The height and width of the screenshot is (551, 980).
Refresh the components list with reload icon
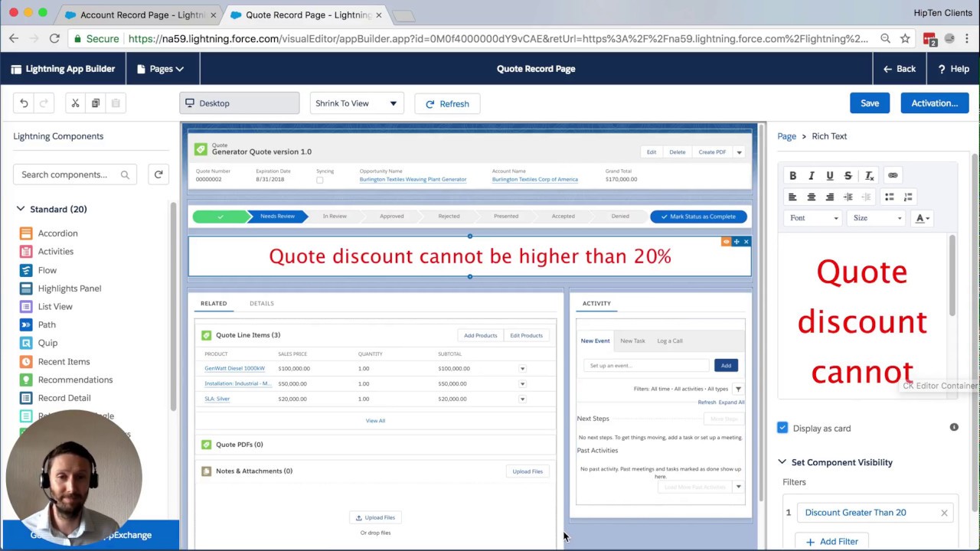pos(158,174)
